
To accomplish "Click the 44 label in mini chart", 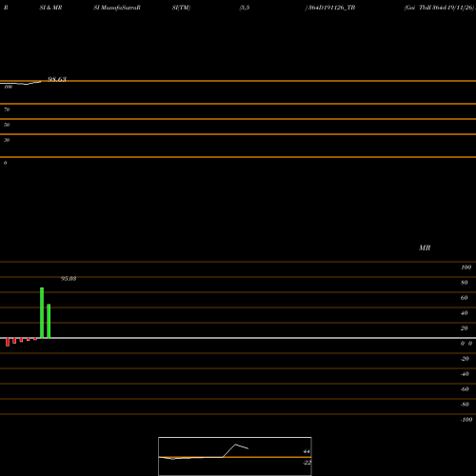I will (x=307, y=451).
